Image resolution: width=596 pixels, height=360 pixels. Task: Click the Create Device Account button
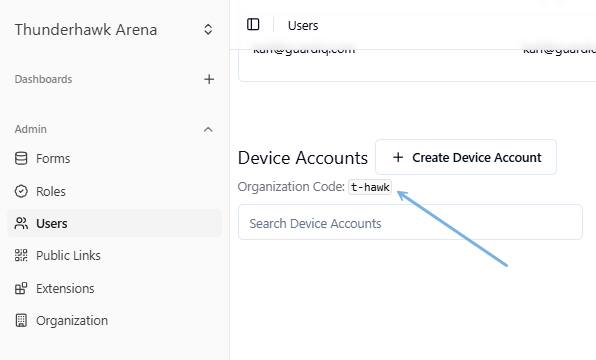coord(466,157)
